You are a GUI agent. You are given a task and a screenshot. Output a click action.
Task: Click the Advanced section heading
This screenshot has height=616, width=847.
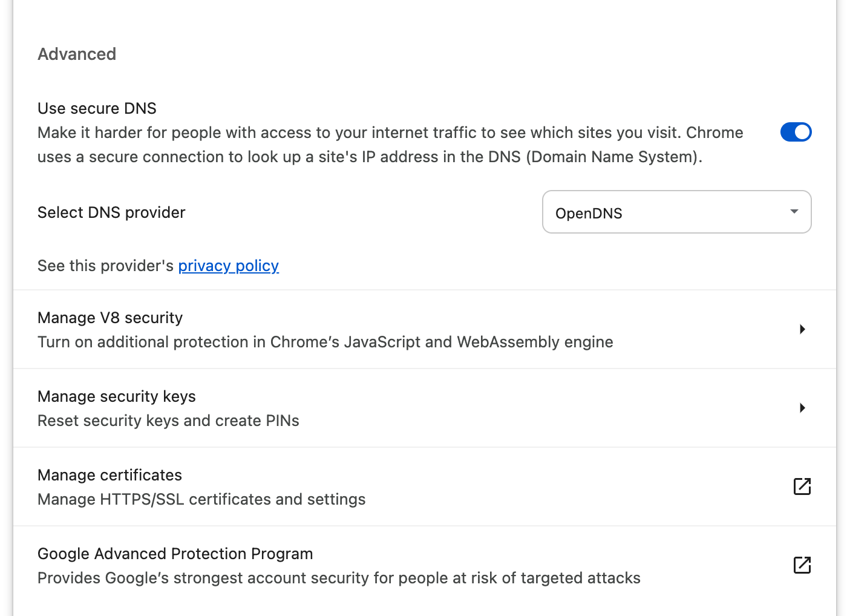[x=77, y=54]
